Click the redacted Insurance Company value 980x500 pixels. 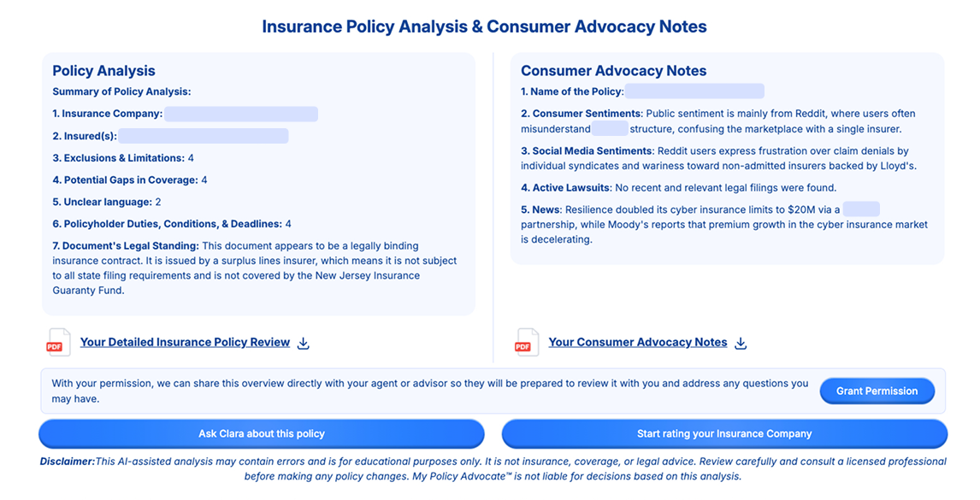[240, 114]
